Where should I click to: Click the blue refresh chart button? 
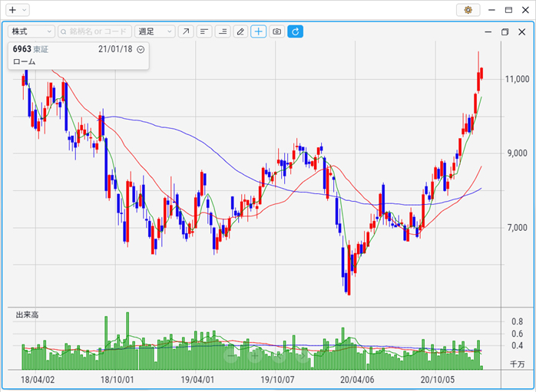tap(296, 31)
